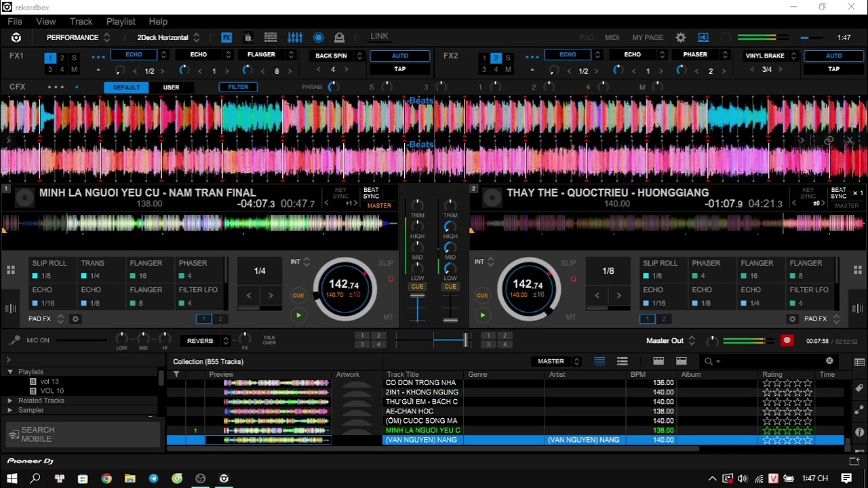Click the crossfader slider

[x=465, y=340]
